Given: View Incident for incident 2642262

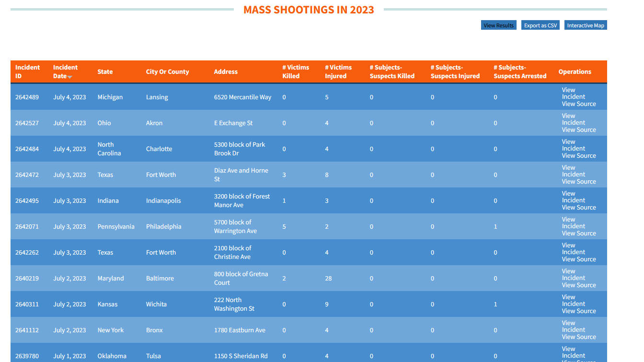Looking at the screenshot, I should coord(574,248).
